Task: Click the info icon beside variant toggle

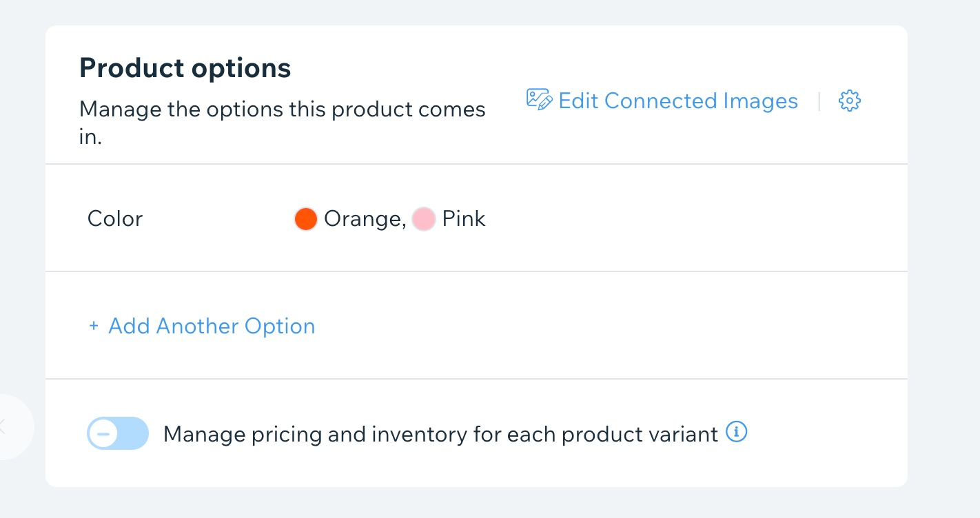Action: (736, 432)
